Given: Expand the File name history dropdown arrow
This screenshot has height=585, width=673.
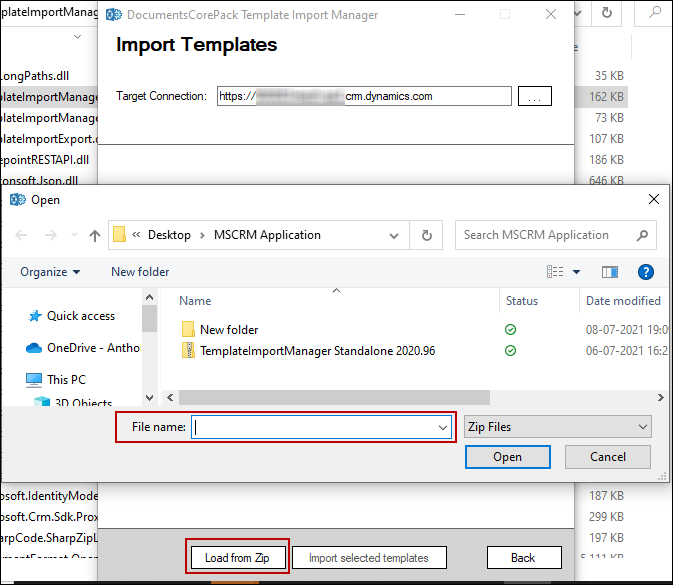Looking at the screenshot, I should [x=443, y=427].
